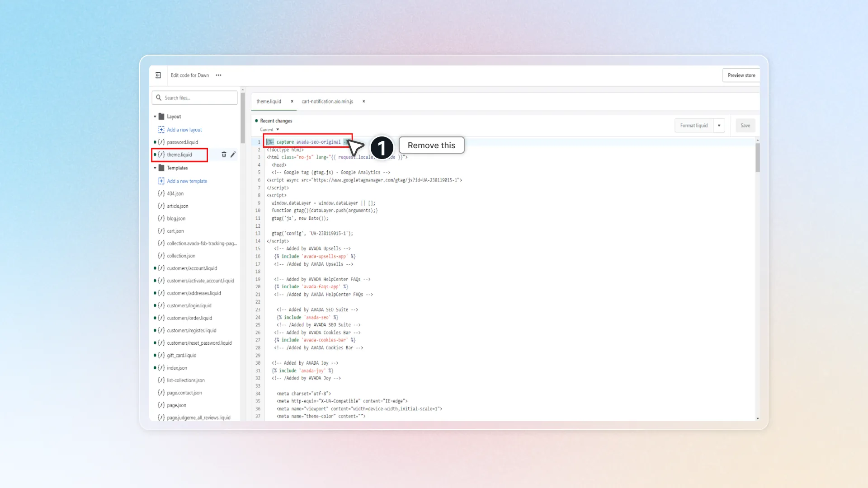This screenshot has height=488, width=868.
Task: Open page.contact.json template
Action: tap(184, 393)
